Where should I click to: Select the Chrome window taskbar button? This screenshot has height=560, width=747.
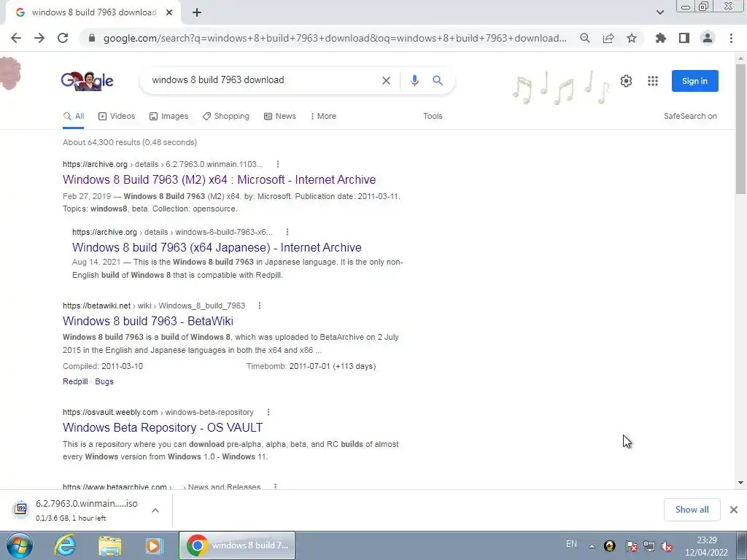click(x=237, y=545)
